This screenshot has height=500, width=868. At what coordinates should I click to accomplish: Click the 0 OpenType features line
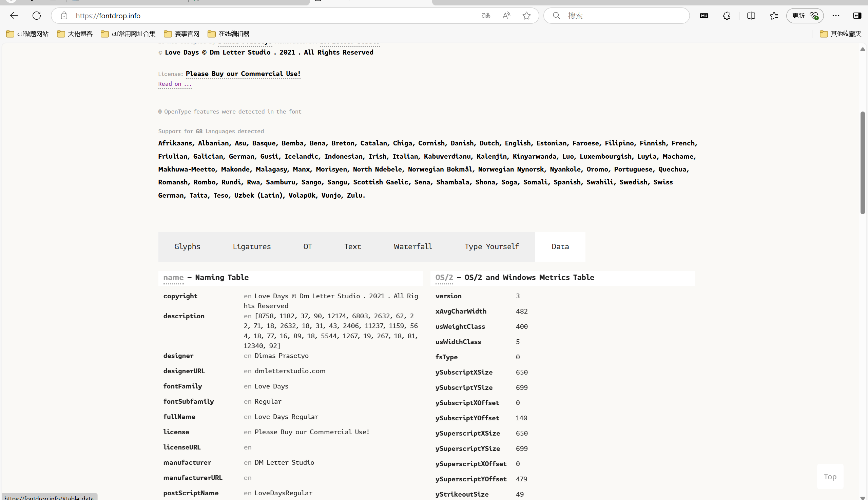coord(230,112)
